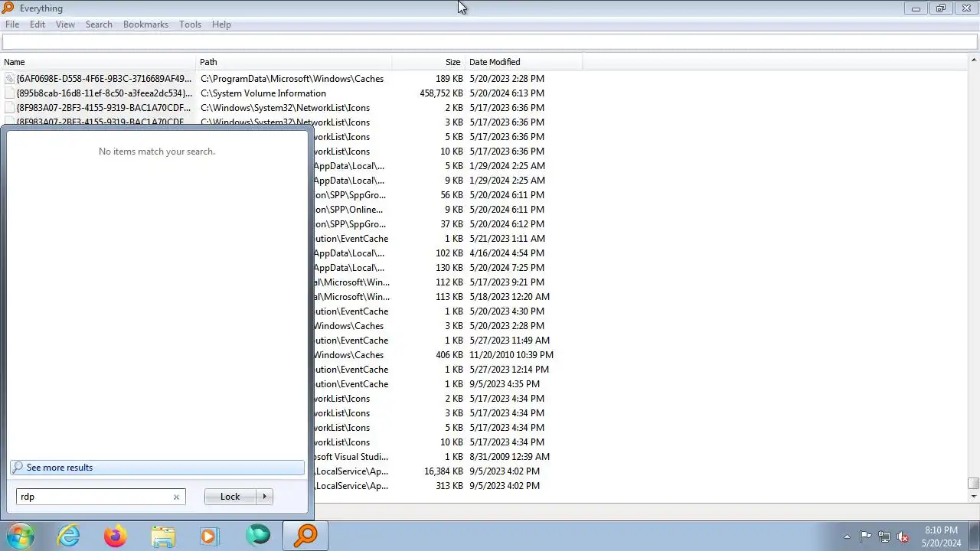Click the 130 KB size cell
Screen dimensions: 980x551
click(449, 268)
